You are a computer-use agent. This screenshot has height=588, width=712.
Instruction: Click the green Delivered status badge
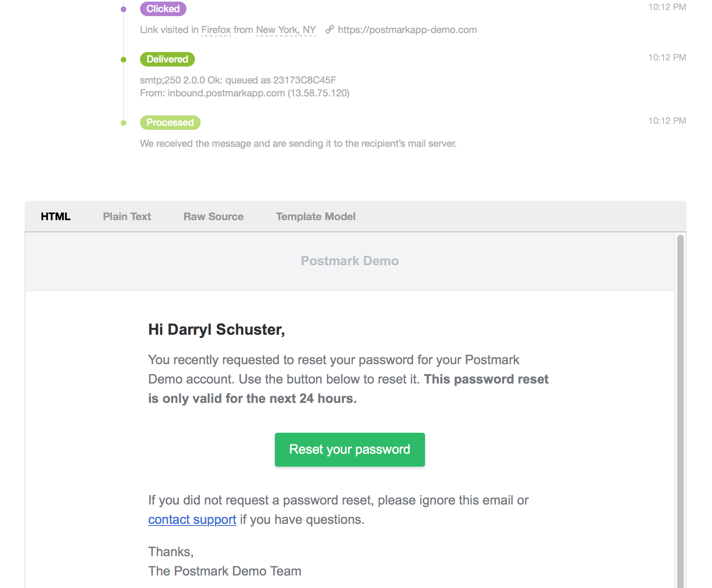[167, 59]
